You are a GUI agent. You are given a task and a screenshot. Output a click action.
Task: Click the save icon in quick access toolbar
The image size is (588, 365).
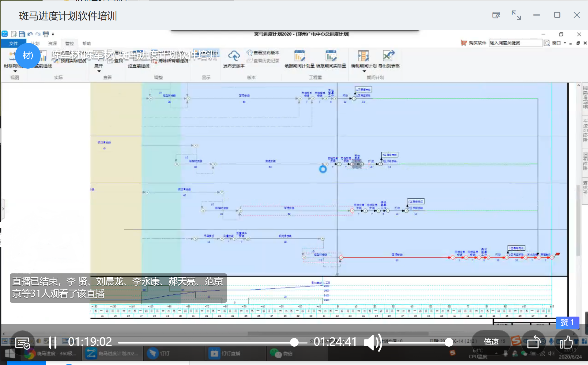point(22,34)
